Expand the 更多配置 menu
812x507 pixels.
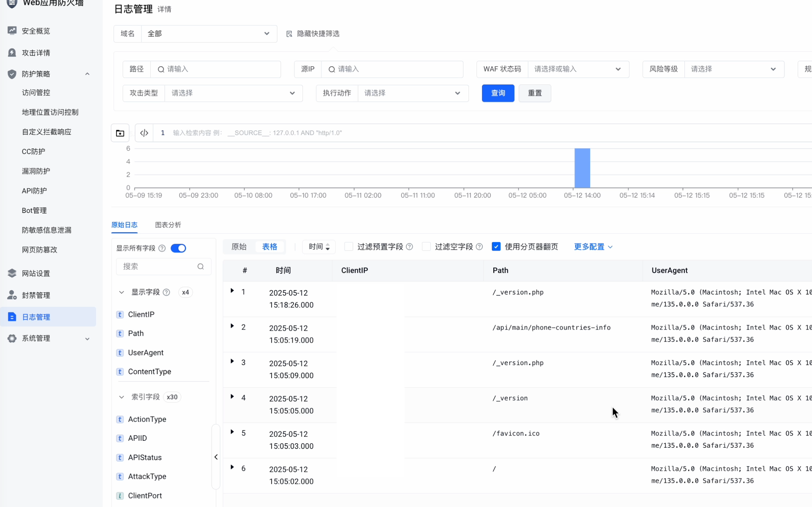pos(593,247)
